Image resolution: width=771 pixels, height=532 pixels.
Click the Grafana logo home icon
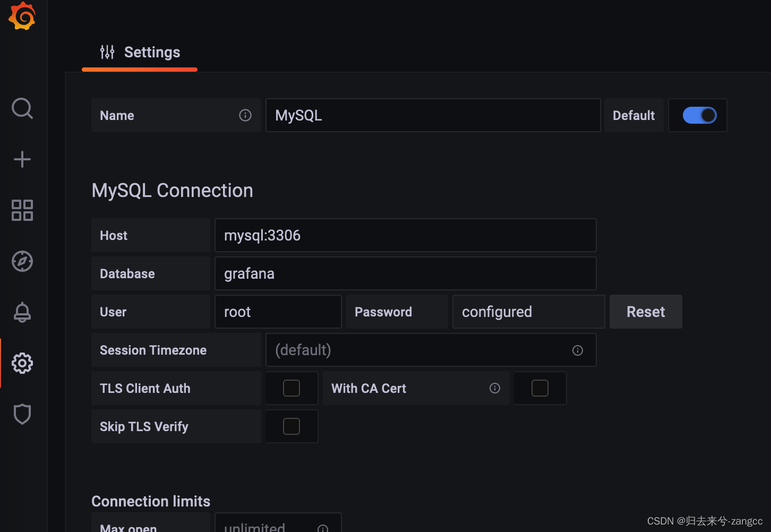point(22,16)
